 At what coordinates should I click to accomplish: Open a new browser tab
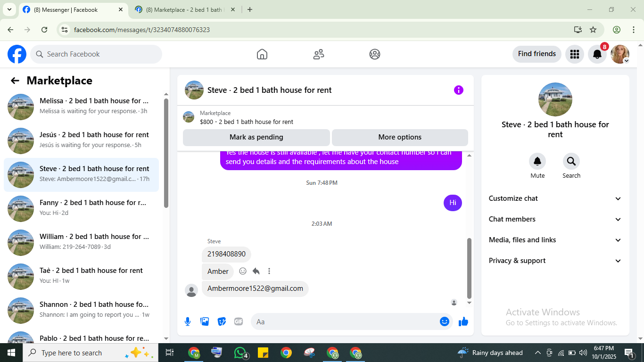pos(250,9)
